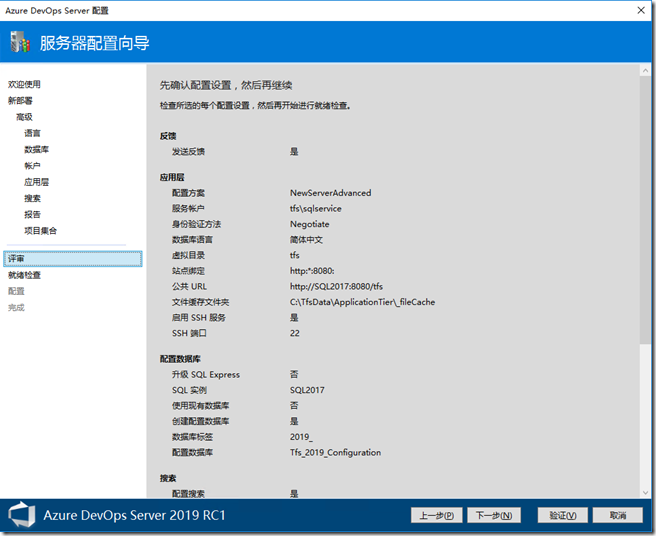Click the 启用 SSH 服务 label

pos(199,318)
